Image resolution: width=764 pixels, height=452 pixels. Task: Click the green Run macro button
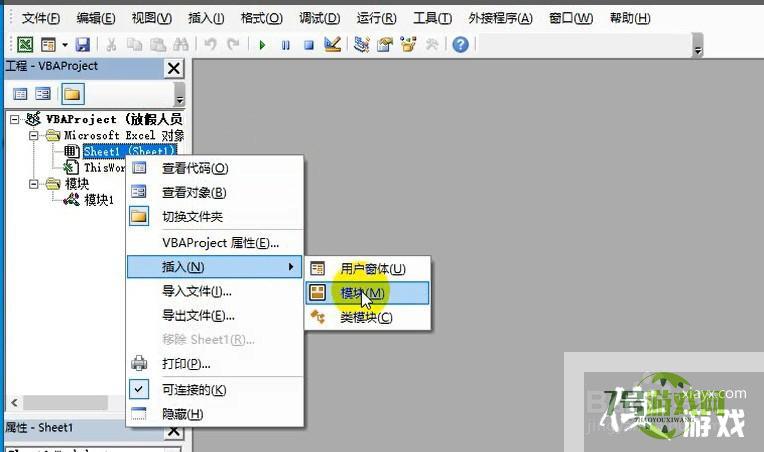pos(262,45)
